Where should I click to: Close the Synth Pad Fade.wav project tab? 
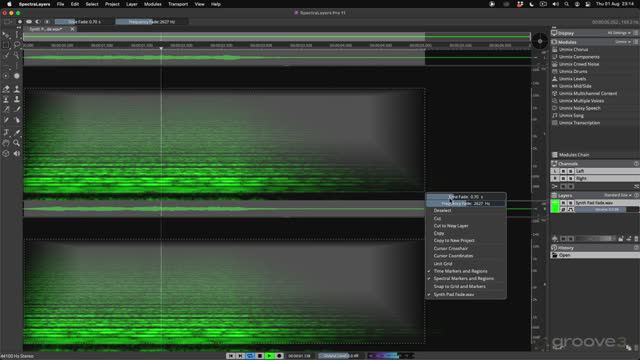pyautogui.click(x=72, y=29)
